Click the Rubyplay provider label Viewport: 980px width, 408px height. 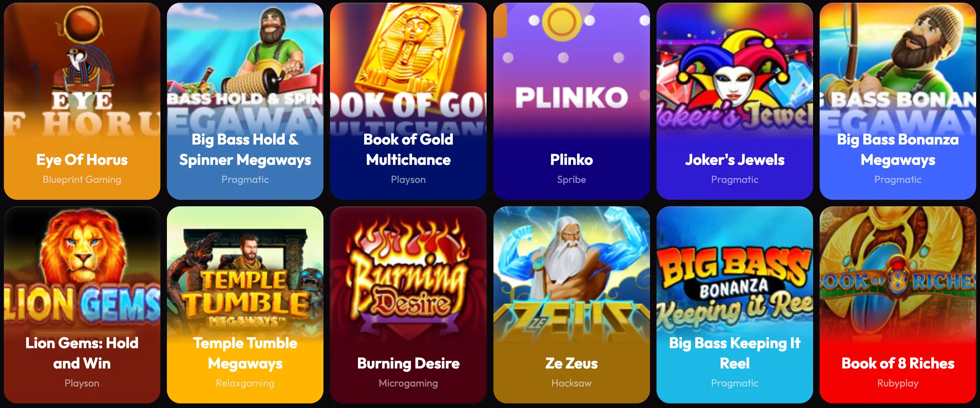898,383
